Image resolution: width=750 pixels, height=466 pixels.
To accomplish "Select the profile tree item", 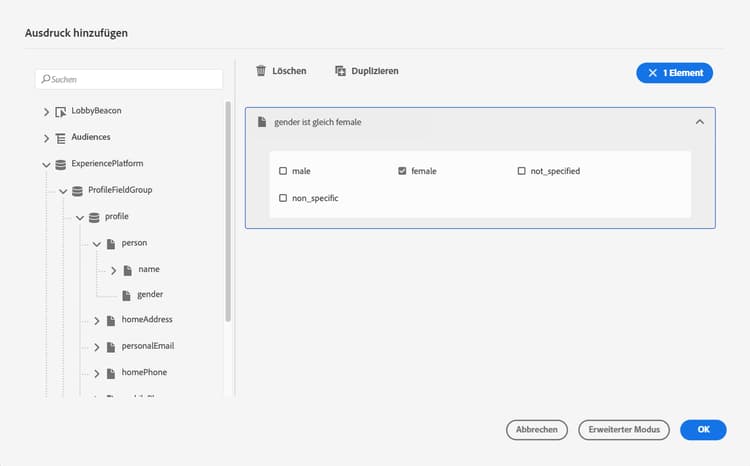I will [x=117, y=216].
